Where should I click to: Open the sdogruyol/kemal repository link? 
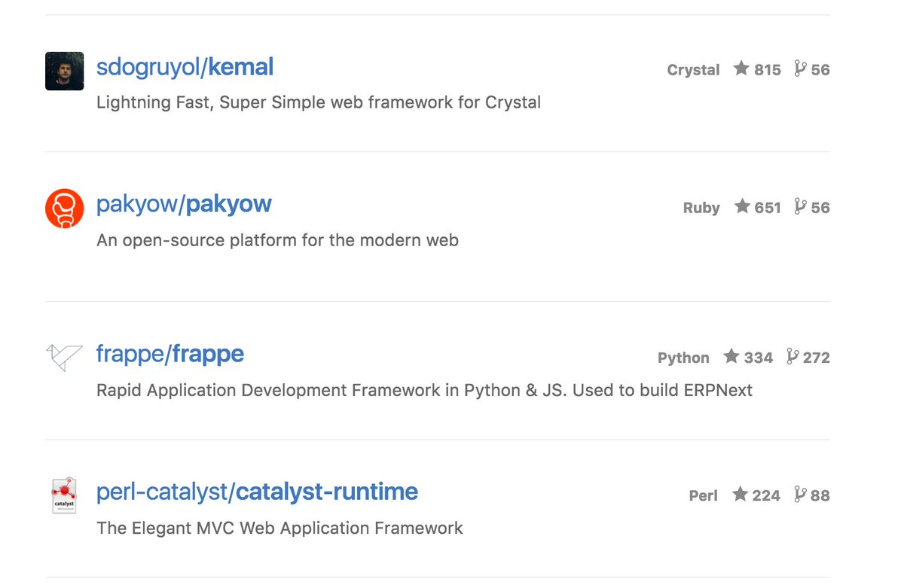click(x=185, y=68)
